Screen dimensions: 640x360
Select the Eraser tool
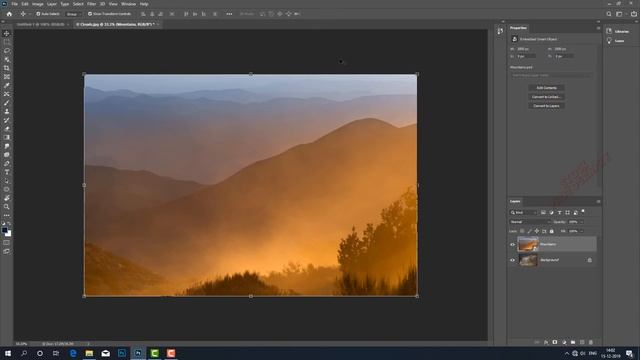7,129
